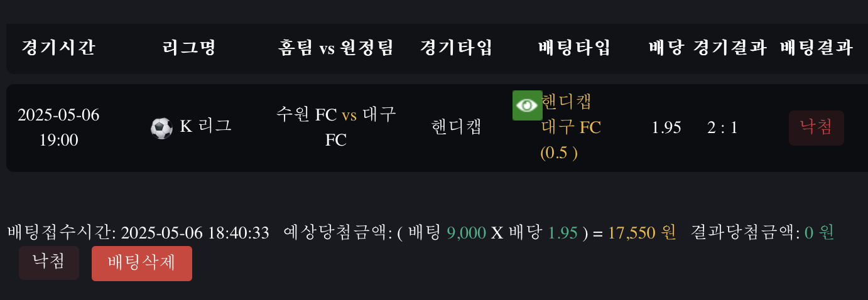The width and height of the screenshot is (868, 300).
Task: Select the K 리그 league name
Action: click(205, 126)
